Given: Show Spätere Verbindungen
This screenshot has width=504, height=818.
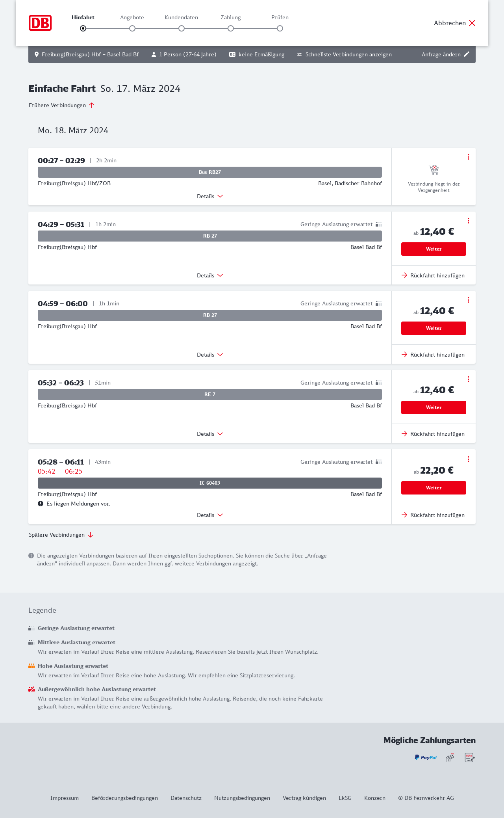Looking at the screenshot, I should pyautogui.click(x=61, y=535).
